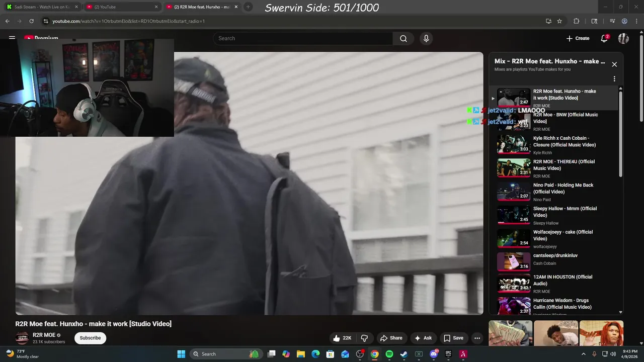
Task: Open Windows Start menu
Action: pos(181,354)
